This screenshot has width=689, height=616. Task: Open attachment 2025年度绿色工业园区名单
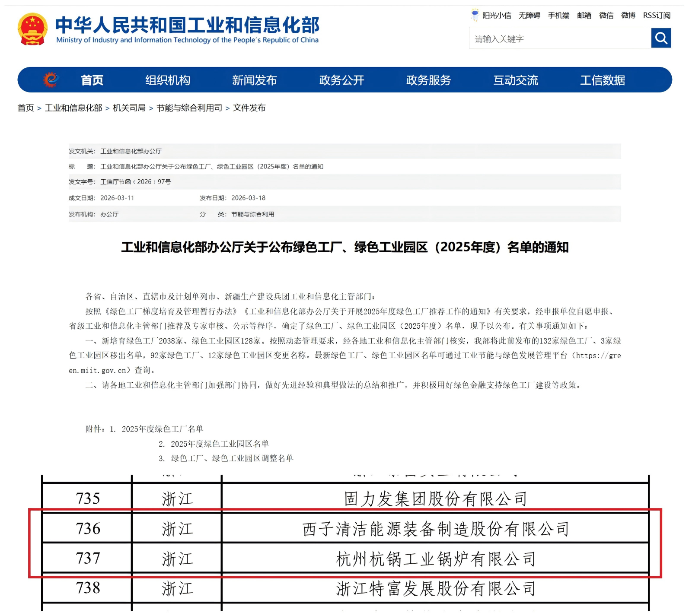point(220,444)
